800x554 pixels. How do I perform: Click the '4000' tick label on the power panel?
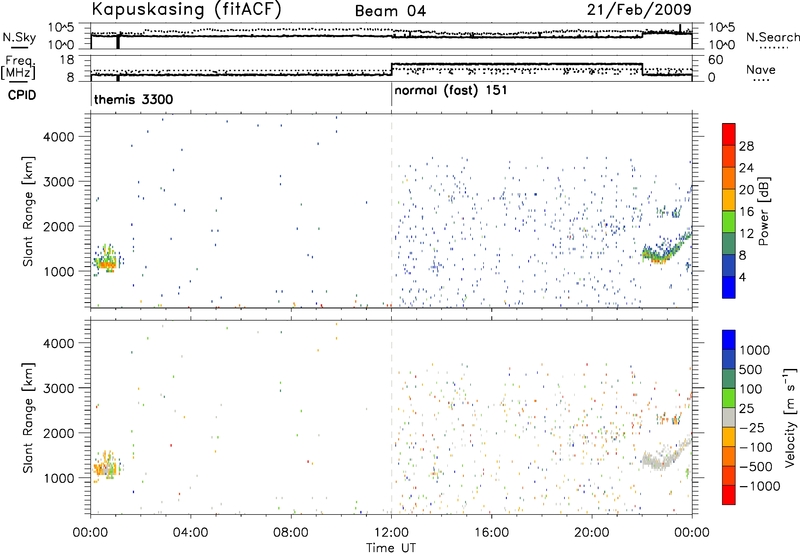[x=58, y=137]
